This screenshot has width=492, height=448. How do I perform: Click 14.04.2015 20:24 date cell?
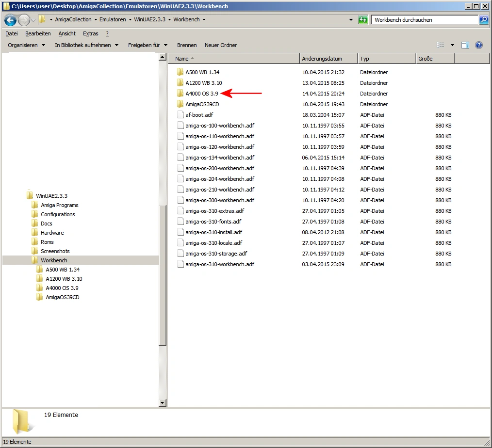click(x=323, y=94)
